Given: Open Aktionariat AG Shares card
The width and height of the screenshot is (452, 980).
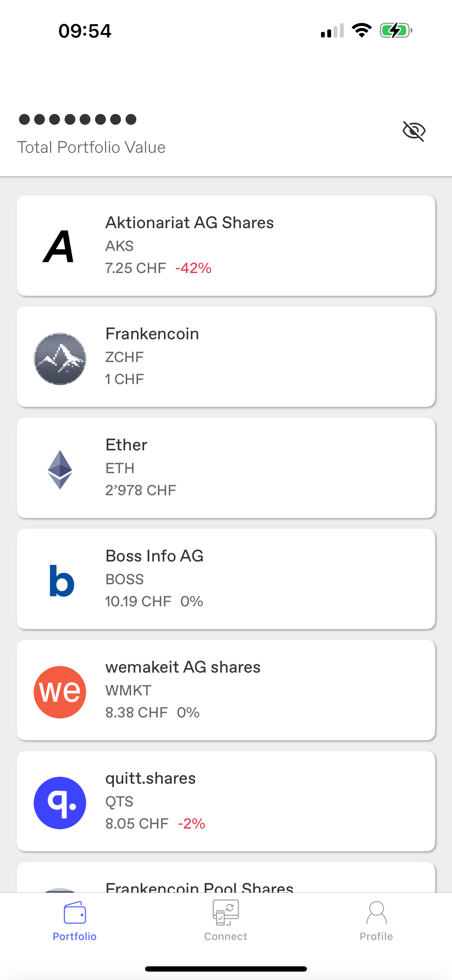Looking at the screenshot, I should click(x=226, y=245).
